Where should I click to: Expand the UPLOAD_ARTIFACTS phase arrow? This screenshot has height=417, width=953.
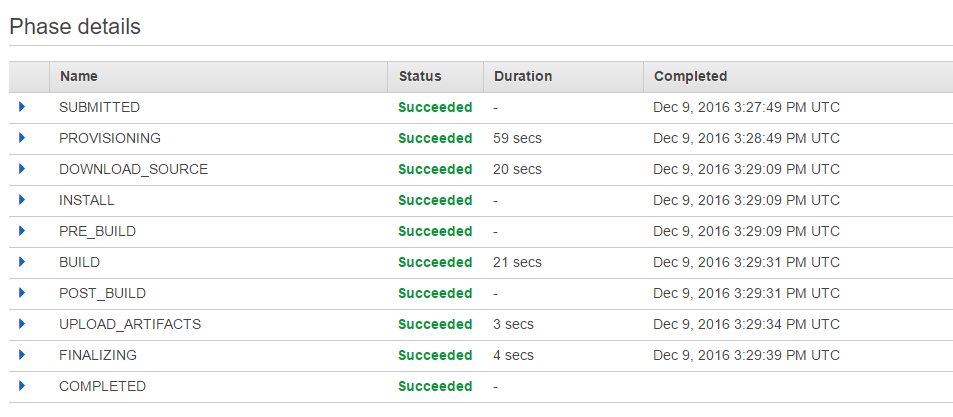tap(22, 324)
